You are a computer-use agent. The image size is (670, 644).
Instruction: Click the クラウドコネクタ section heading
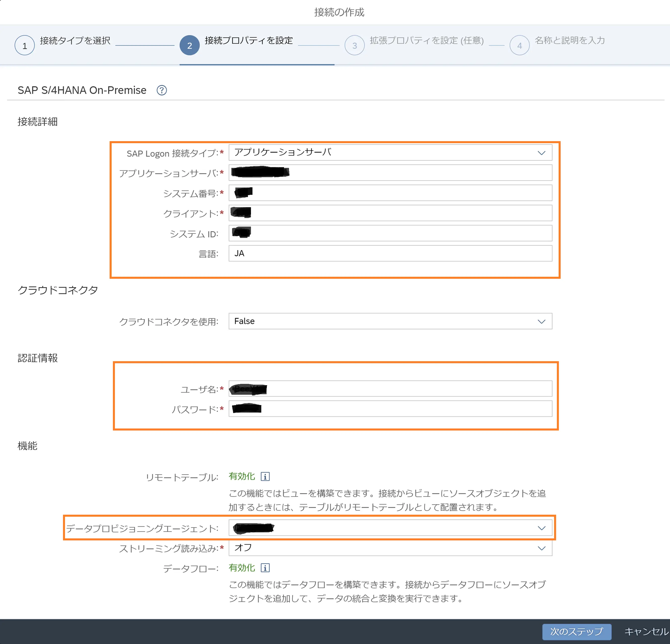click(58, 290)
